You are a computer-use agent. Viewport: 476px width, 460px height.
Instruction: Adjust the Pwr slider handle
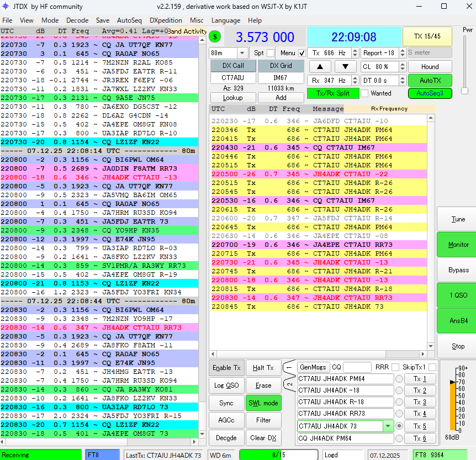(464, 91)
